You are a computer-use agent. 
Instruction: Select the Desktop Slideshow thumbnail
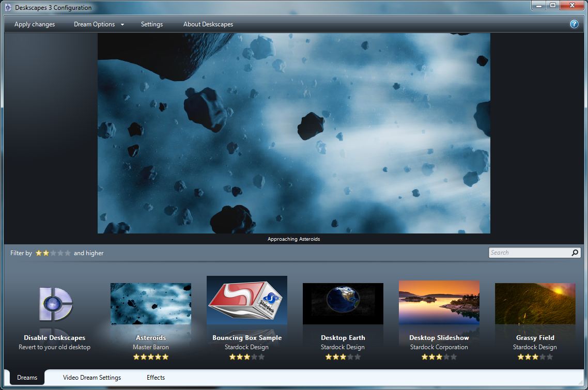coord(439,302)
